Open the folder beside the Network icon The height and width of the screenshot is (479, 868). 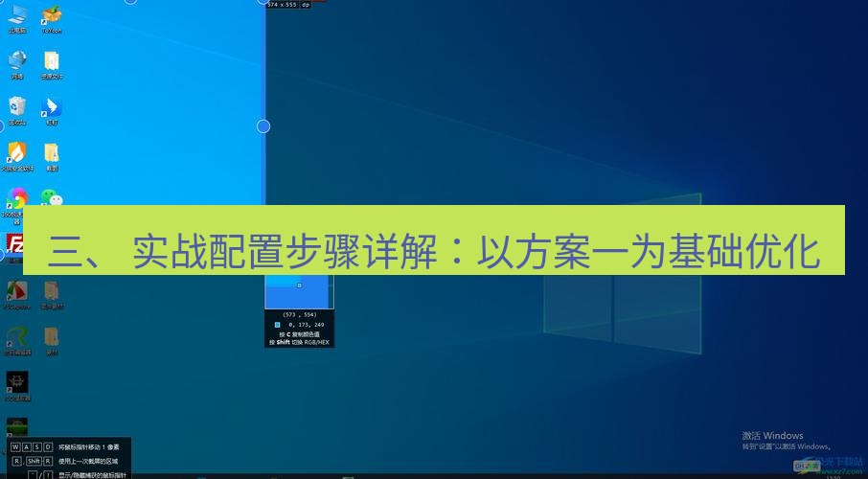click(x=52, y=65)
